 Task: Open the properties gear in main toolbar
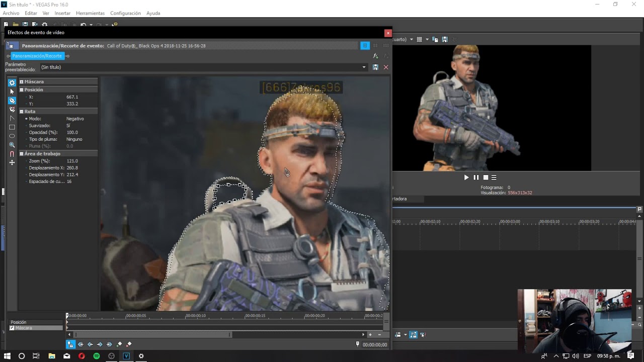point(45,24)
